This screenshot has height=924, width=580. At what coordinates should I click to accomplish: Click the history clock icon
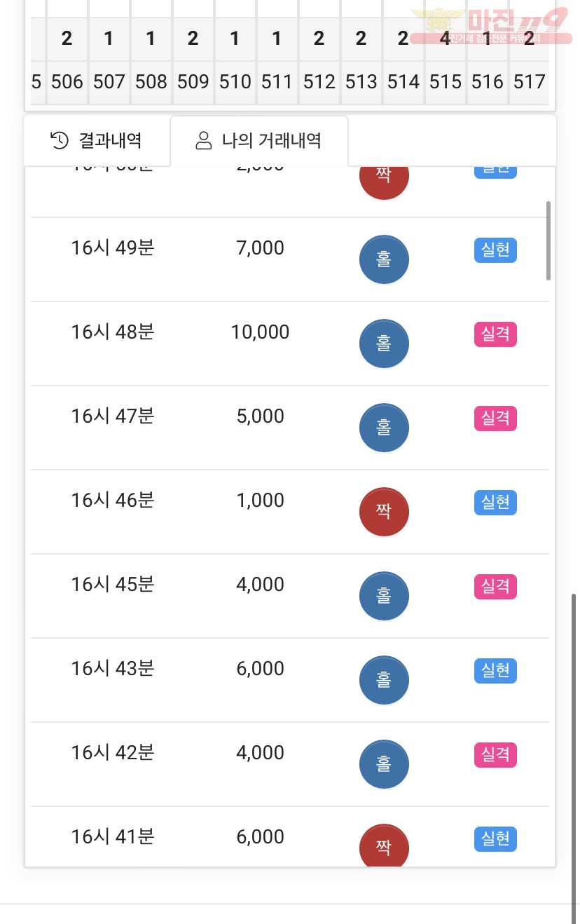point(60,140)
